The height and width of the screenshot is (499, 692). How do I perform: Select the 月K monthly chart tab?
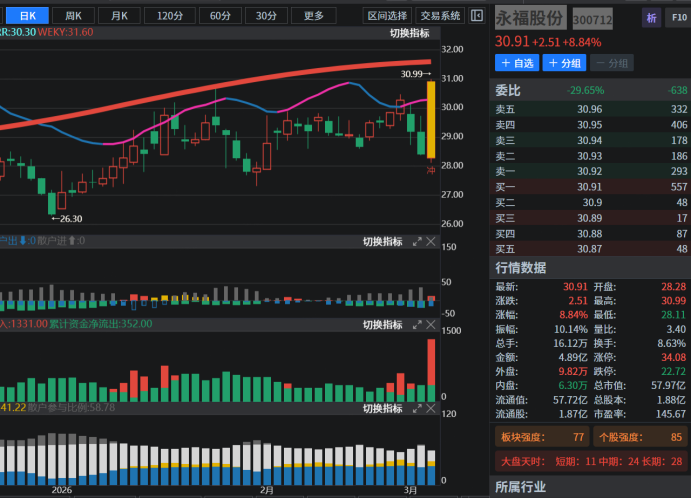(x=119, y=15)
